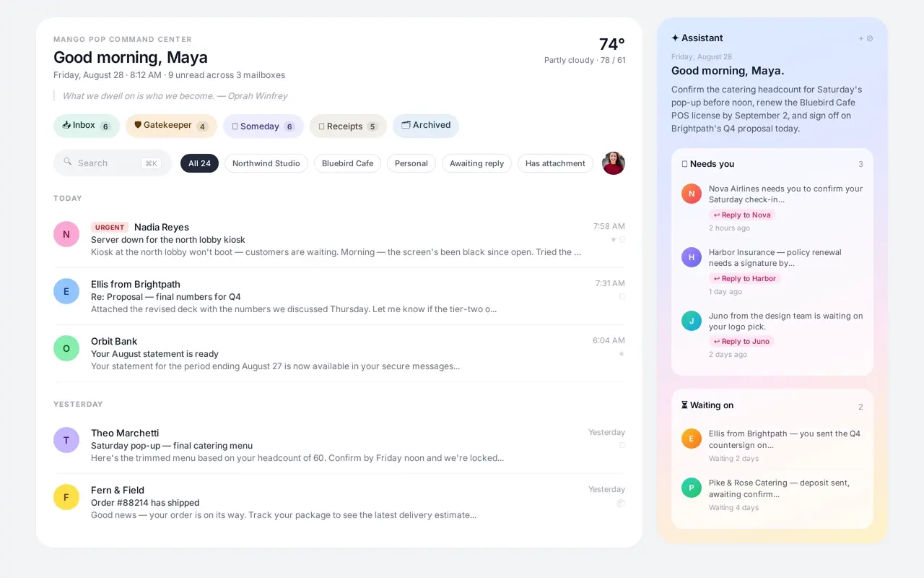Click the purple T avatar for Theo Marchetti
The image size is (924, 578).
tap(66, 440)
